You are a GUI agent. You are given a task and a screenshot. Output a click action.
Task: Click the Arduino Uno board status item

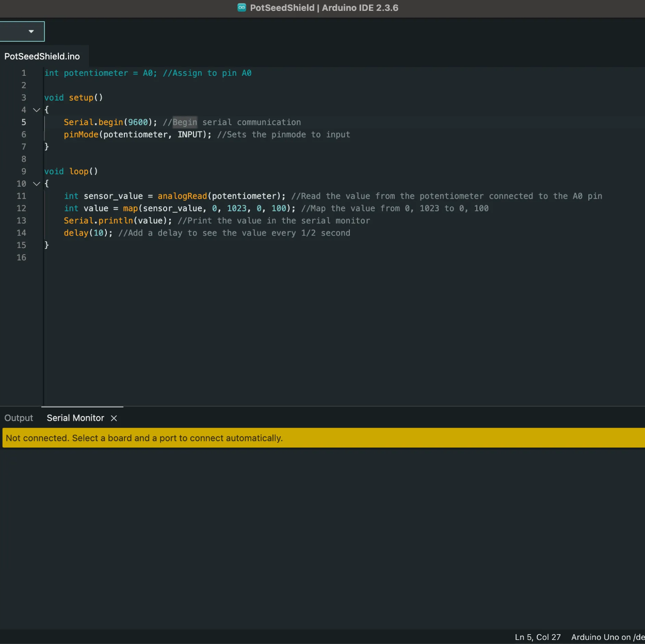click(607, 637)
